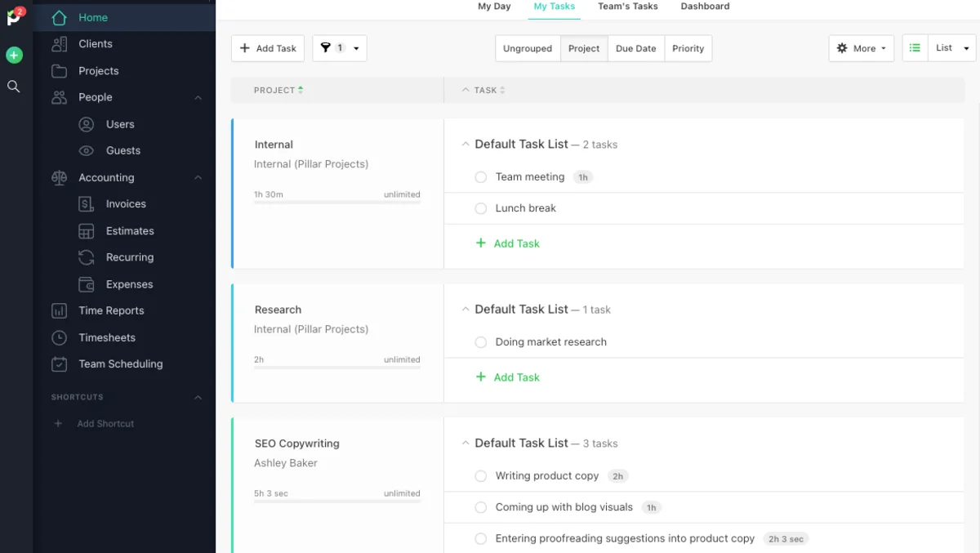Click the Add Task button in toolbar

[269, 48]
